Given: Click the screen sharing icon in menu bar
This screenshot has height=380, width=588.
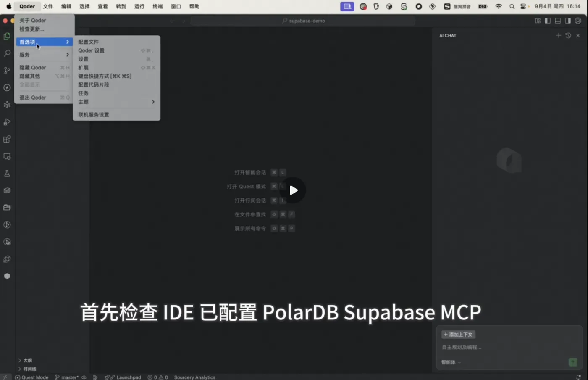Looking at the screenshot, I should coord(347,6).
